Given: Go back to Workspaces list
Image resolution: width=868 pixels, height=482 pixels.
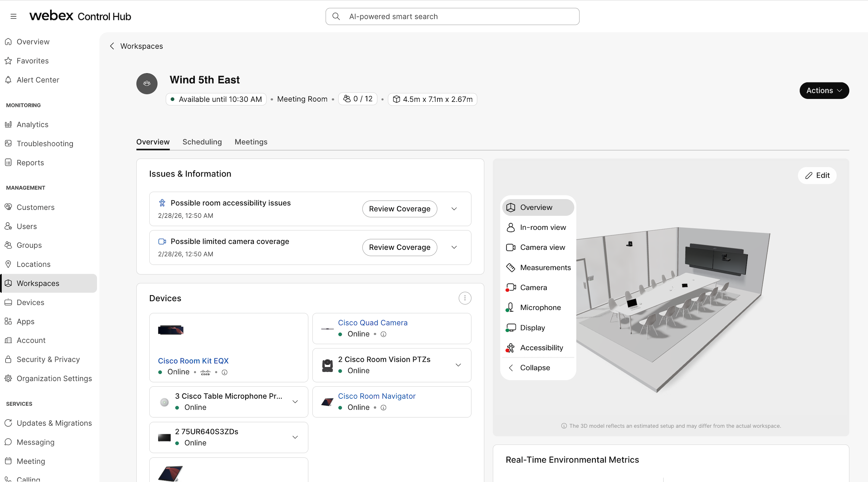Looking at the screenshot, I should click(142, 46).
